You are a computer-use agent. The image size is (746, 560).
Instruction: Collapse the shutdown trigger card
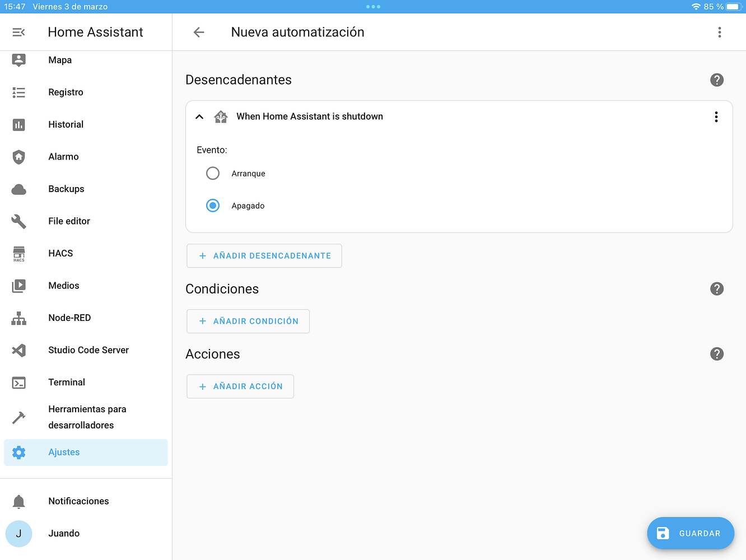click(x=199, y=116)
